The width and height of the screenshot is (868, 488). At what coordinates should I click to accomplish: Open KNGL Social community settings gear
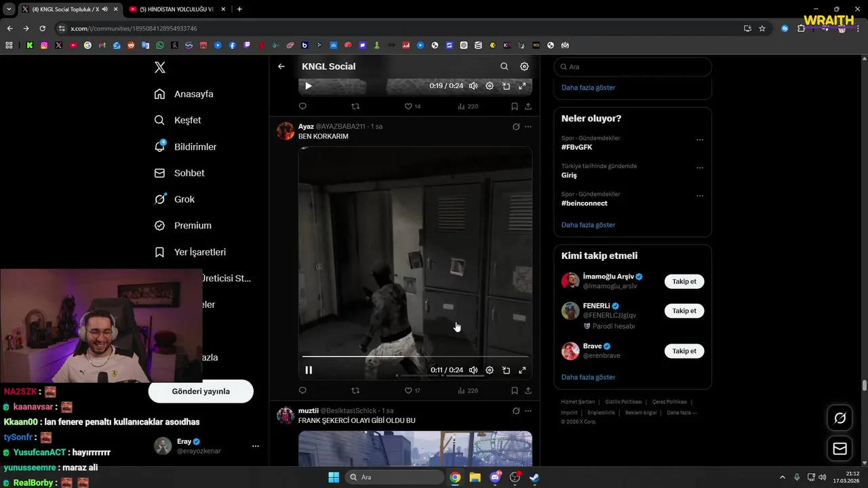[x=524, y=66]
